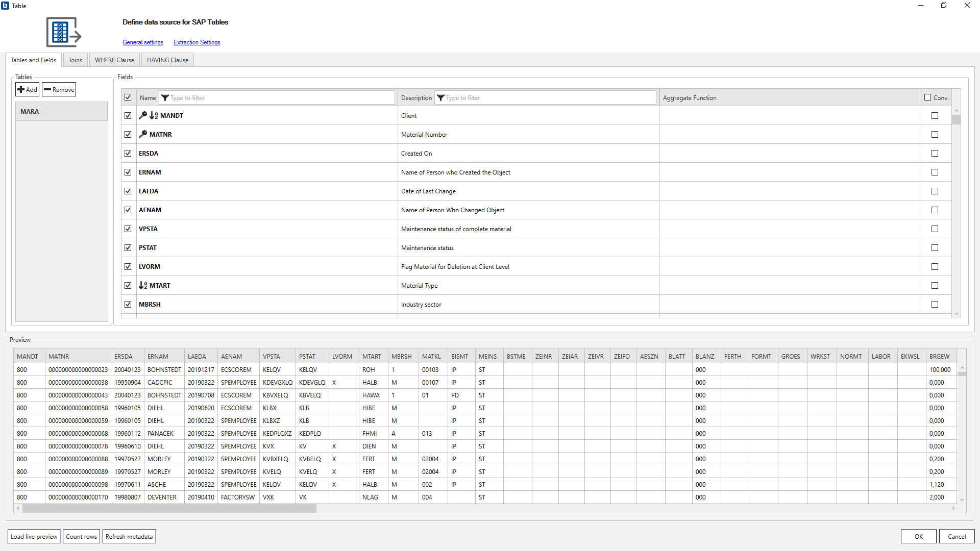Switch to the Joins tab

[x=75, y=60]
